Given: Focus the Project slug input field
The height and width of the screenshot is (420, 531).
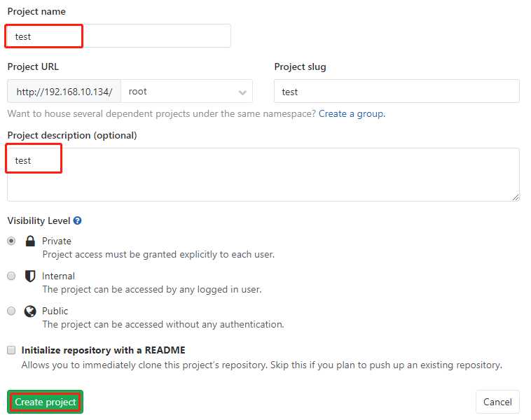Looking at the screenshot, I should (396, 92).
